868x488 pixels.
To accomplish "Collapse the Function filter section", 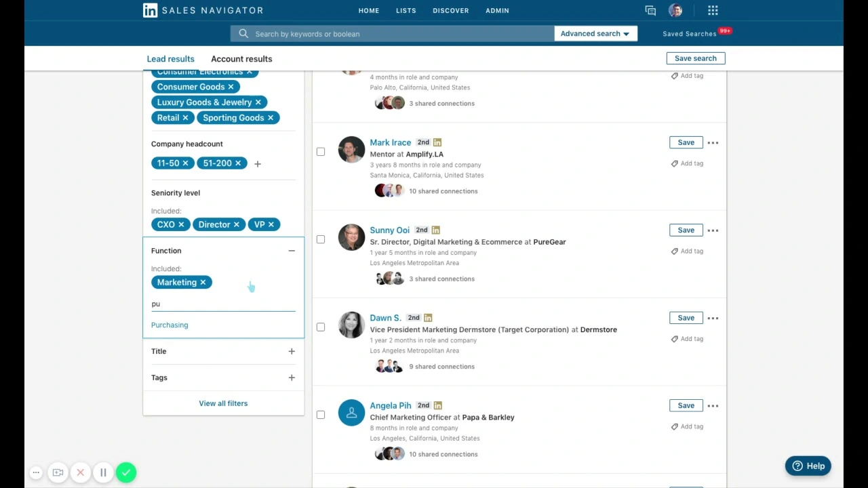I will click(292, 251).
